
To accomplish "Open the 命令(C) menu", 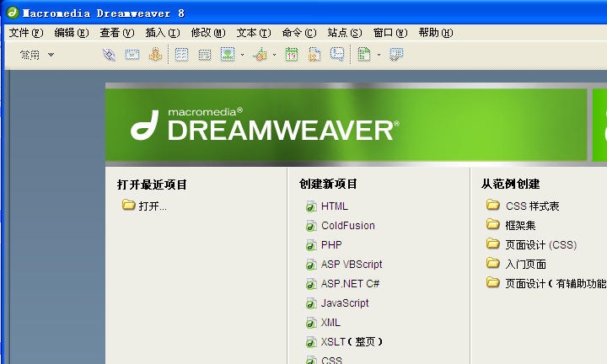I will click(299, 33).
